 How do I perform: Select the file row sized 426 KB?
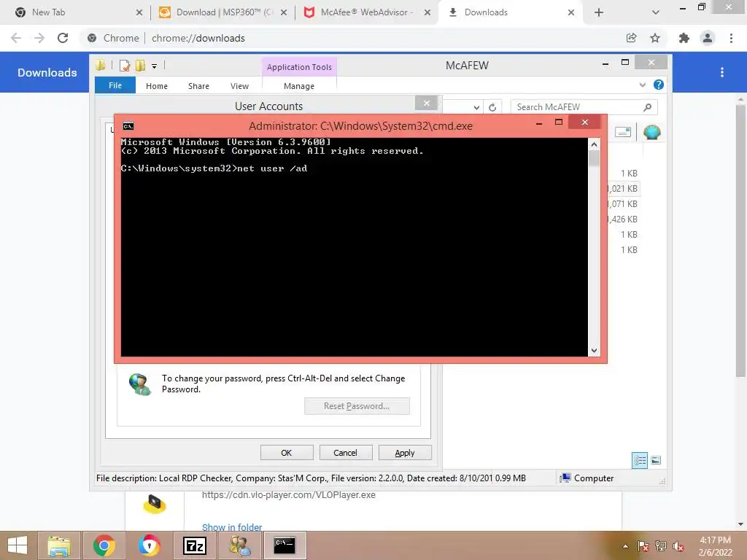coord(623,219)
